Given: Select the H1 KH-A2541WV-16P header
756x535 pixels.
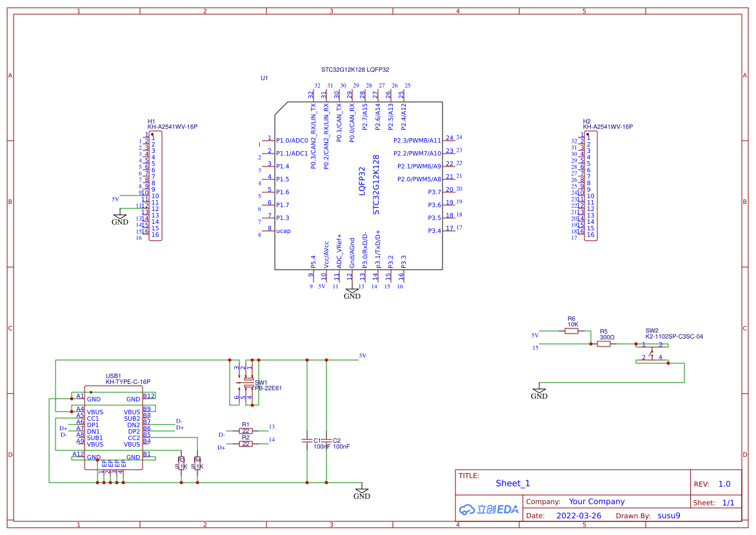Looking at the screenshot, I should [x=155, y=186].
